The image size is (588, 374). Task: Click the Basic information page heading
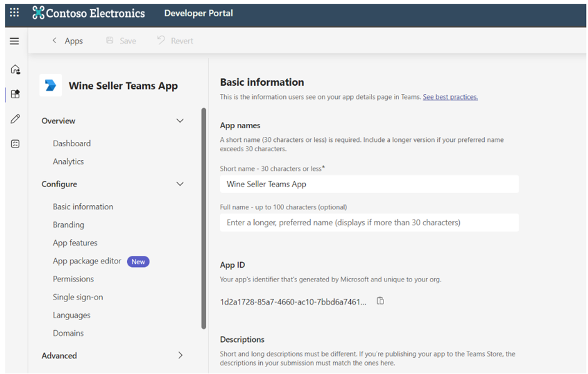[262, 82]
